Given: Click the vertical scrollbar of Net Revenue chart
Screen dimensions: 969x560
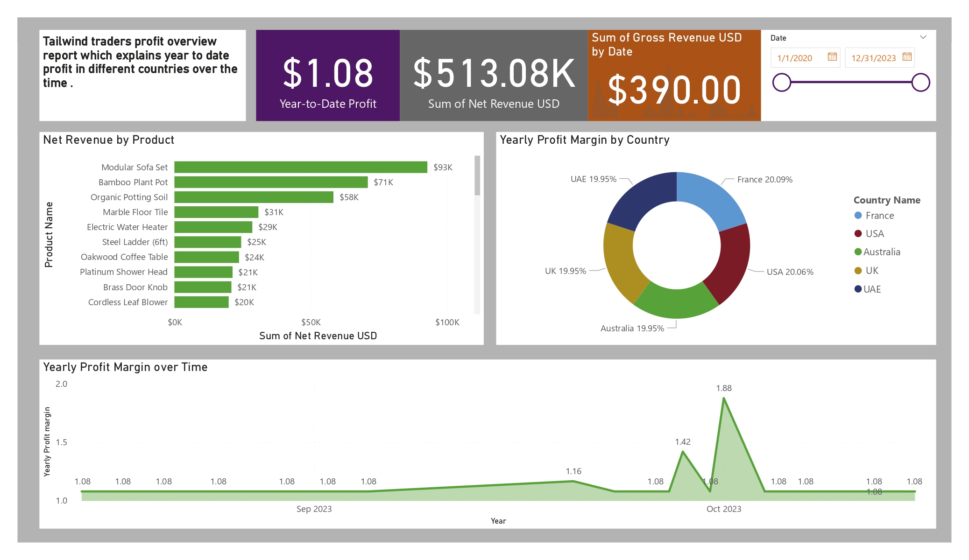Looking at the screenshot, I should click(477, 175).
